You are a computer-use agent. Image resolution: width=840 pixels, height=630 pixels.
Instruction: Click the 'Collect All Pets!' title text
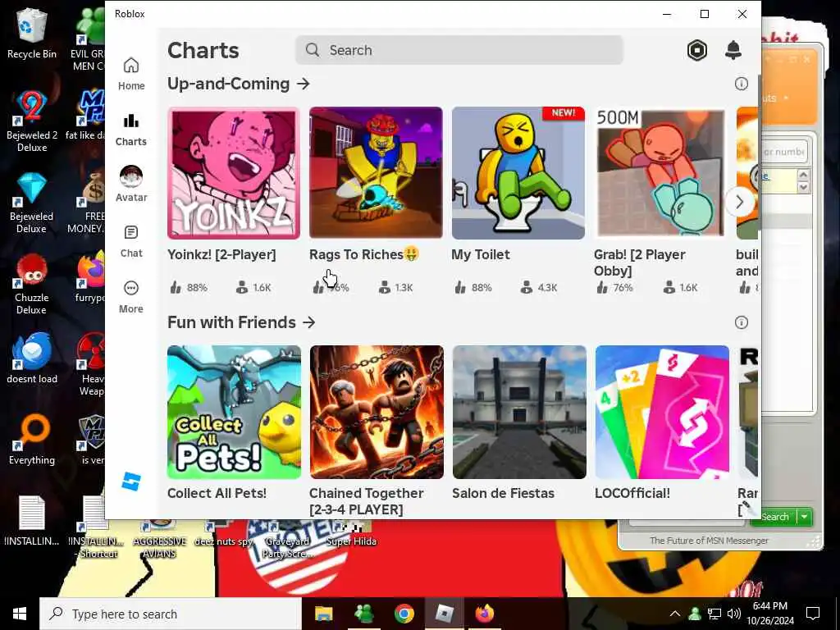click(x=217, y=493)
